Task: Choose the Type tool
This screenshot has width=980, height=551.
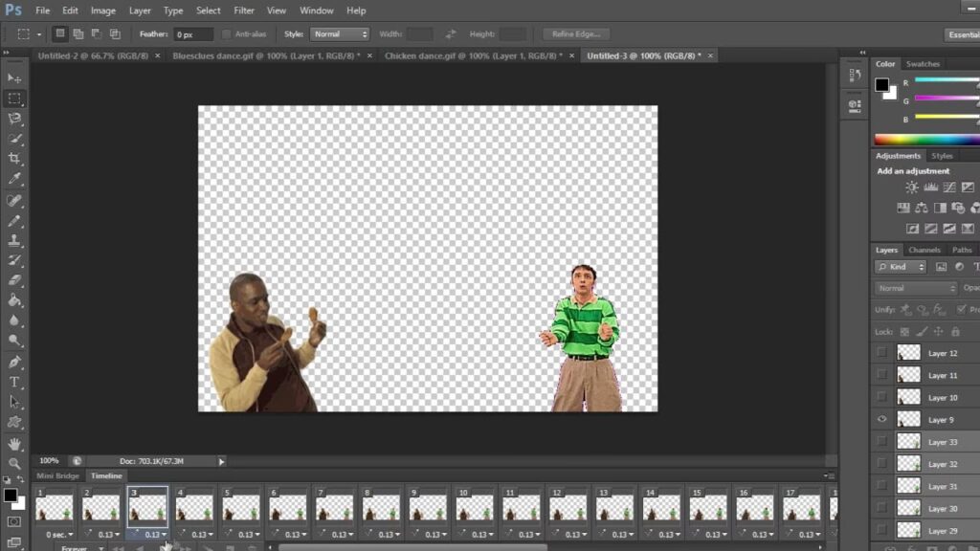Action: tap(14, 382)
